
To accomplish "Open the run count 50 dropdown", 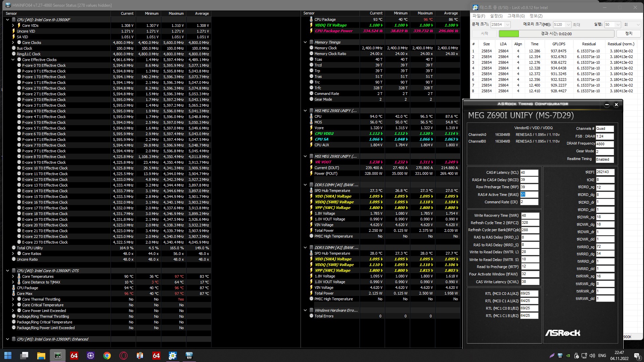I will pyautogui.click(x=617, y=24).
